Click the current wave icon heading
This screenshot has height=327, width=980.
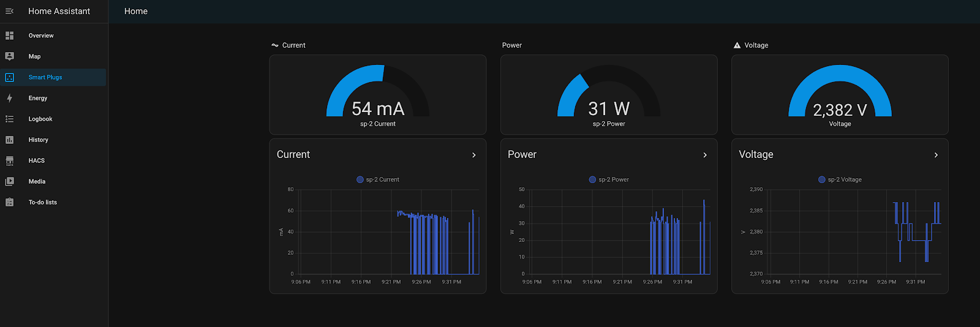pos(275,45)
